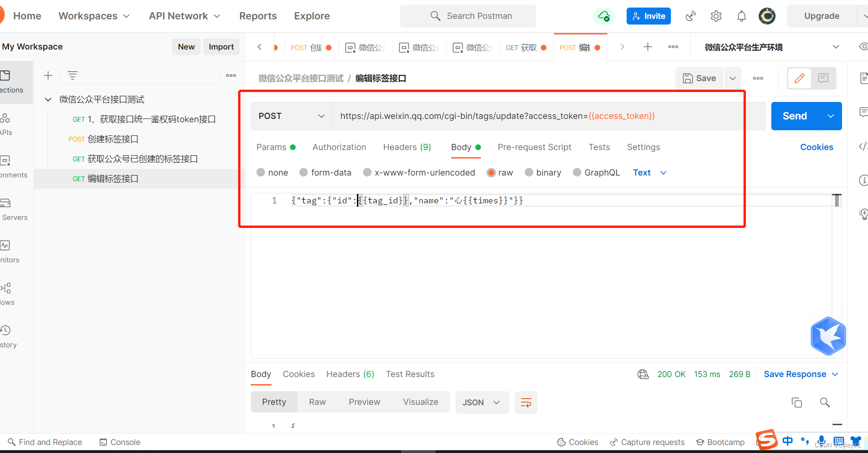The width and height of the screenshot is (868, 453).
Task: Open Console in the status bar
Action: (x=120, y=442)
